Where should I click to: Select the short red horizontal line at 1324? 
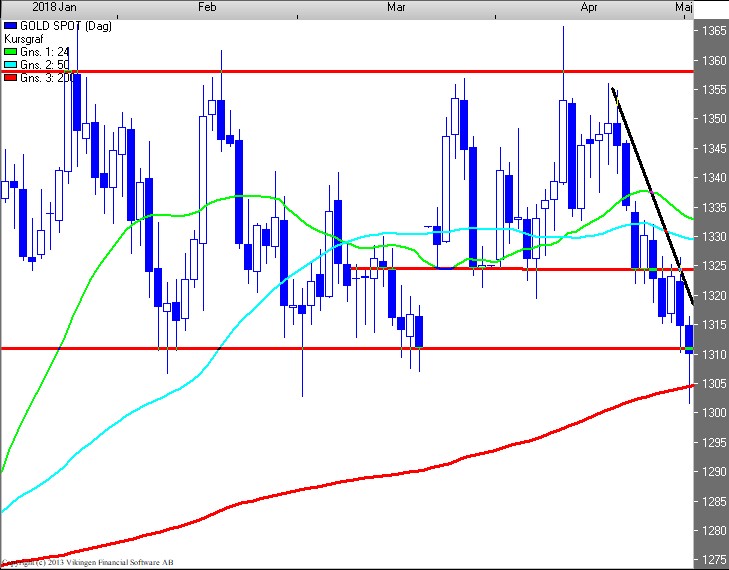coord(522,269)
